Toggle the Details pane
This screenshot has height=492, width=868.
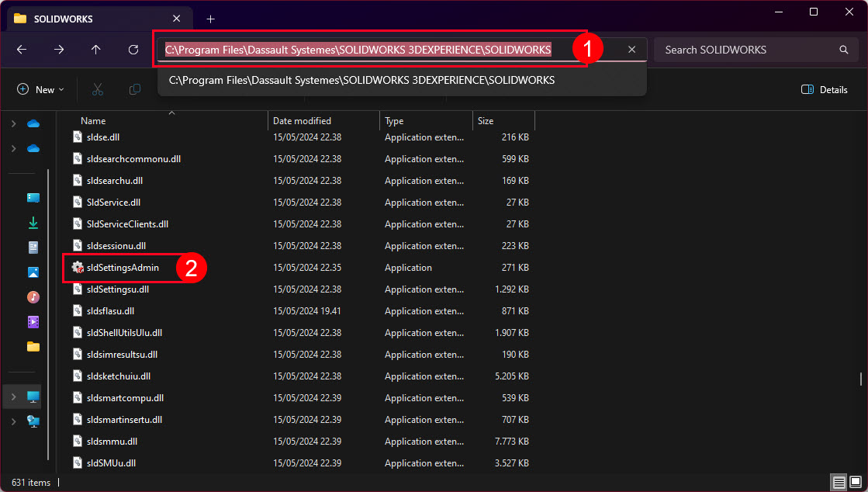tap(825, 90)
